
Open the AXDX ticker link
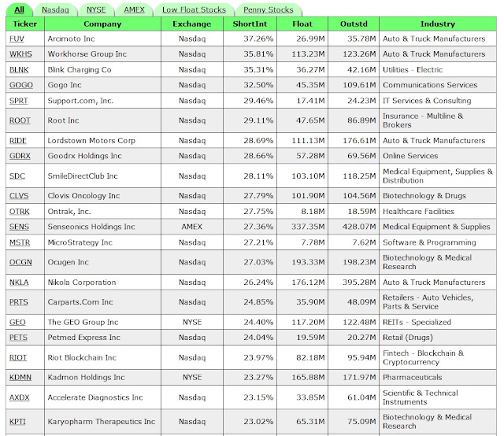point(19,397)
